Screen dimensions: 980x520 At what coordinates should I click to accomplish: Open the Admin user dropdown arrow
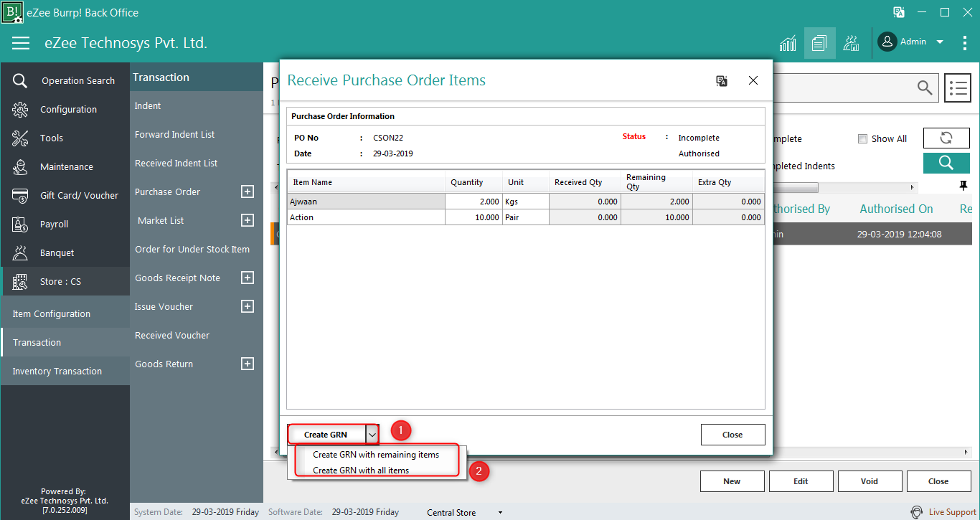[940, 42]
